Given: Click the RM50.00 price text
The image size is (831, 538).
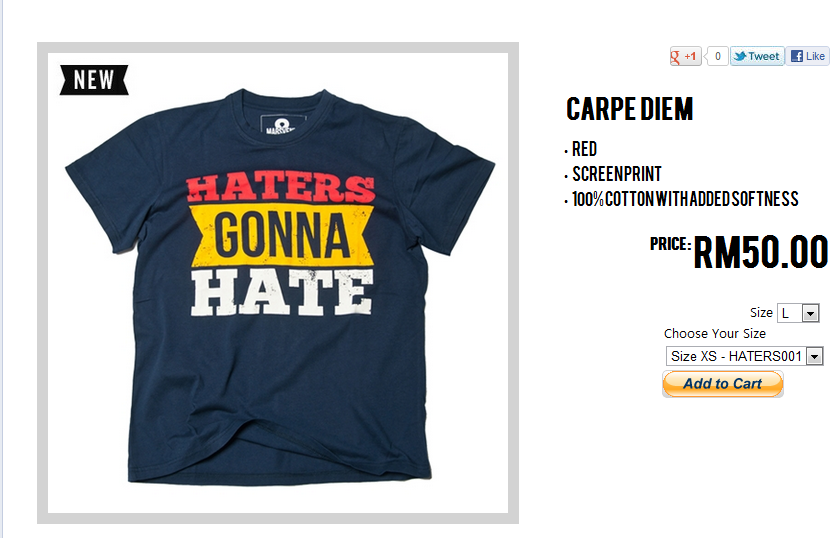Looking at the screenshot, I should [761, 252].
